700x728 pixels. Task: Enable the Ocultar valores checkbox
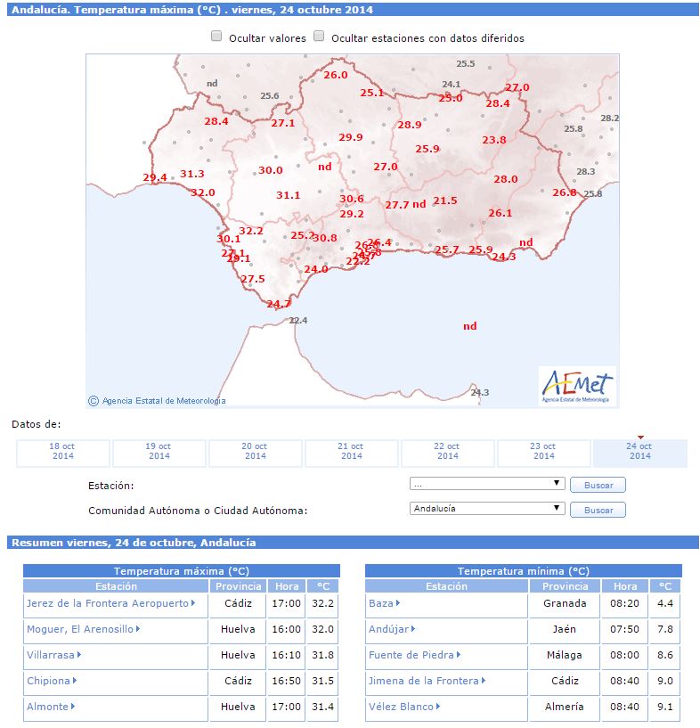click(x=216, y=37)
